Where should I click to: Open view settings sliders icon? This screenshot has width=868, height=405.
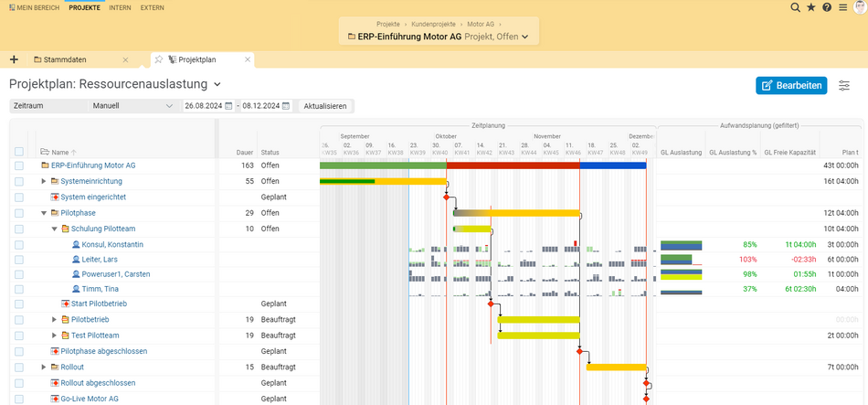click(844, 85)
